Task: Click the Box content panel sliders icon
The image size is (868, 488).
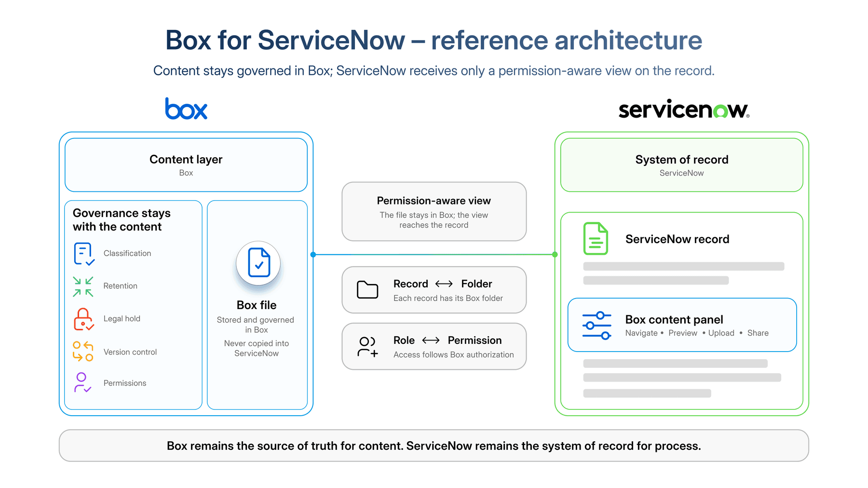Action: point(597,325)
